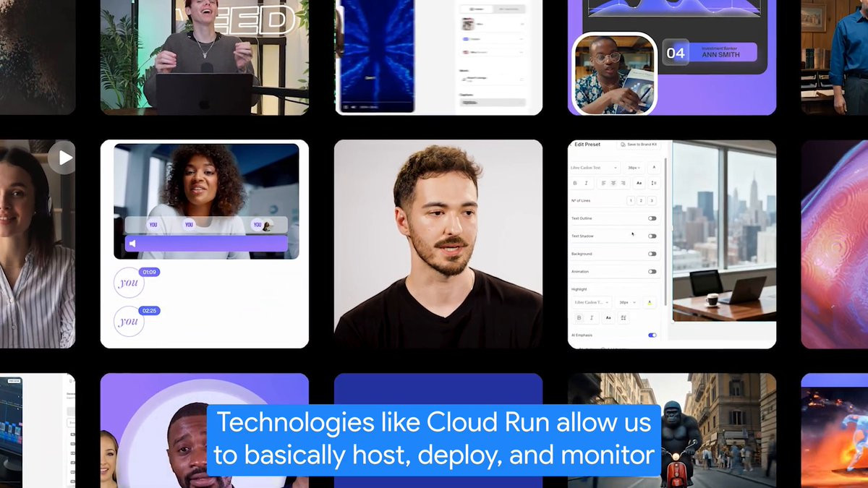This screenshot has height=488, width=868.
Task: Toggle Bold next to the alignment icons
Action: [575, 183]
